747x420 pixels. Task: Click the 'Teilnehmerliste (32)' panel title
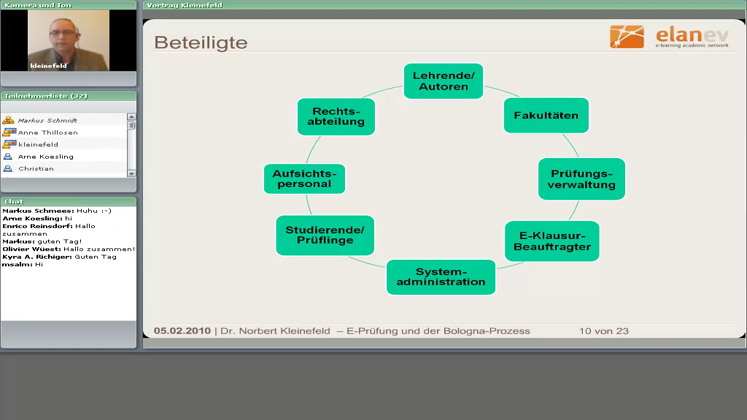(x=46, y=96)
